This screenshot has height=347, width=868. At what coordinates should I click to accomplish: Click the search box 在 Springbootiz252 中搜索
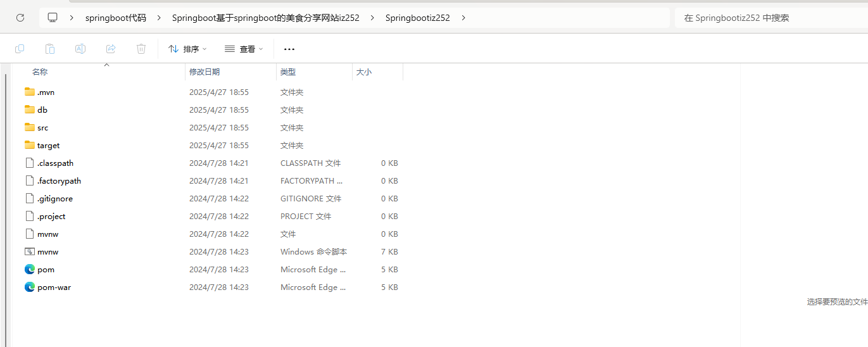point(771,18)
